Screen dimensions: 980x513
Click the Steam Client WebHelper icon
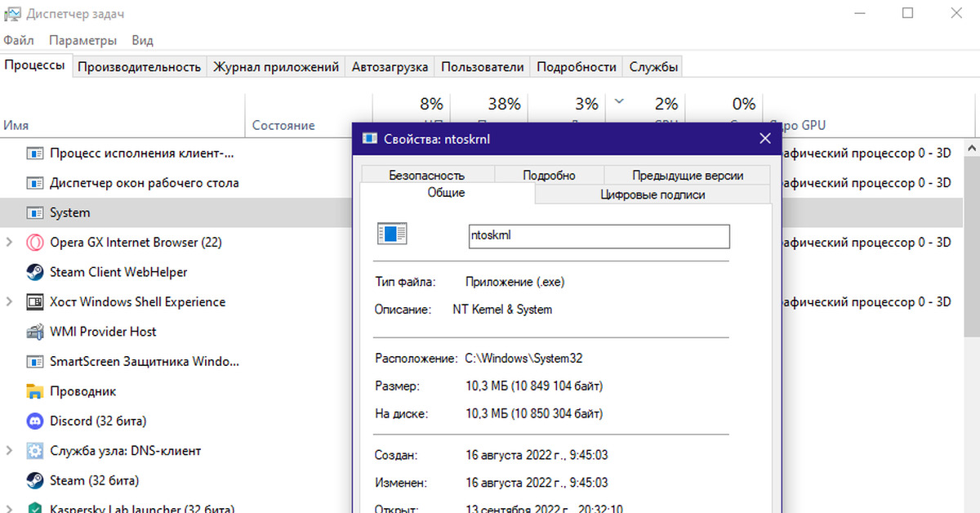(34, 271)
